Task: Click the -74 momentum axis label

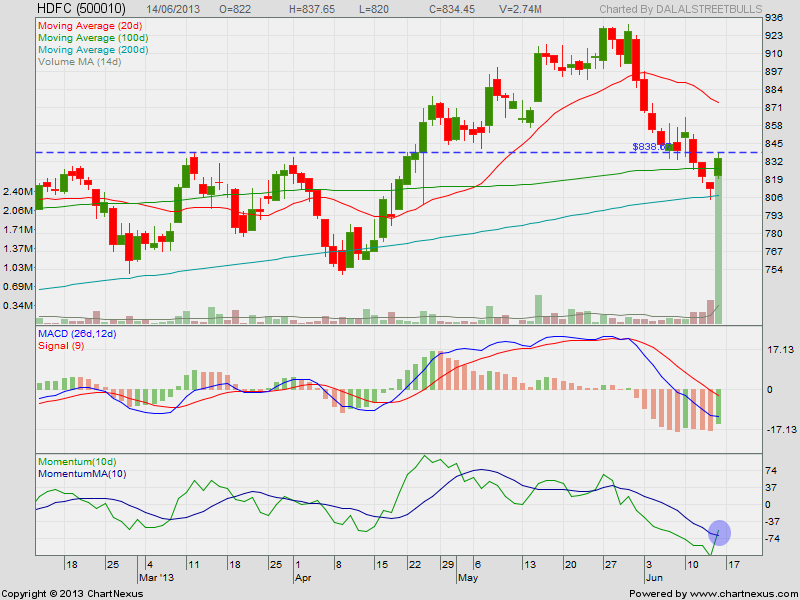Action: coord(772,539)
